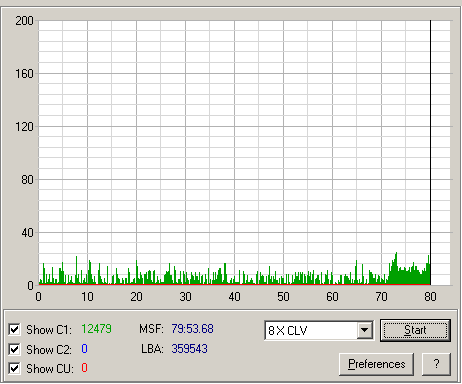Image resolution: width=462 pixels, height=384 pixels.
Task: Click the 200 label on the vertical axis
Action: click(x=24, y=21)
